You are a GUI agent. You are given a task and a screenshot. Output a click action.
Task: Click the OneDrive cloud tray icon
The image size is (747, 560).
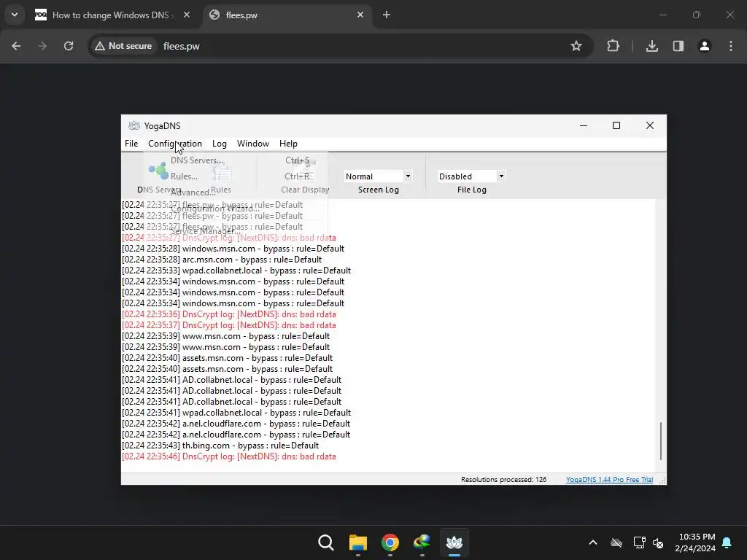(616, 542)
